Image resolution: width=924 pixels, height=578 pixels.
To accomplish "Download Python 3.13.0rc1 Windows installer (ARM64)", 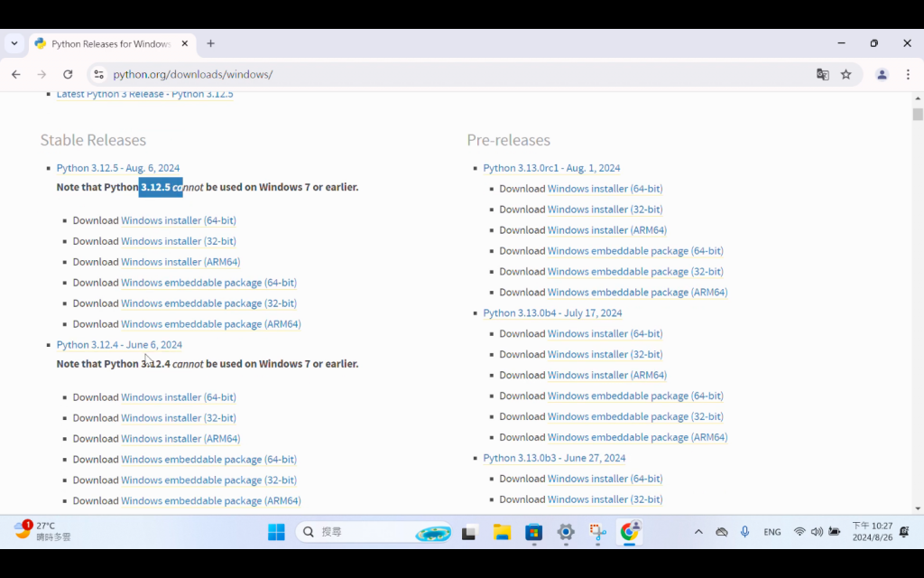I will pyautogui.click(x=607, y=230).
